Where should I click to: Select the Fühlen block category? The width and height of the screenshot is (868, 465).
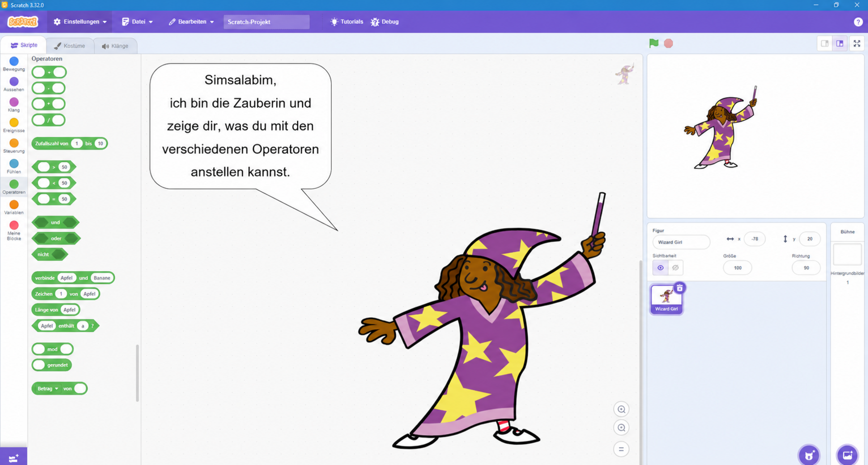pyautogui.click(x=14, y=166)
